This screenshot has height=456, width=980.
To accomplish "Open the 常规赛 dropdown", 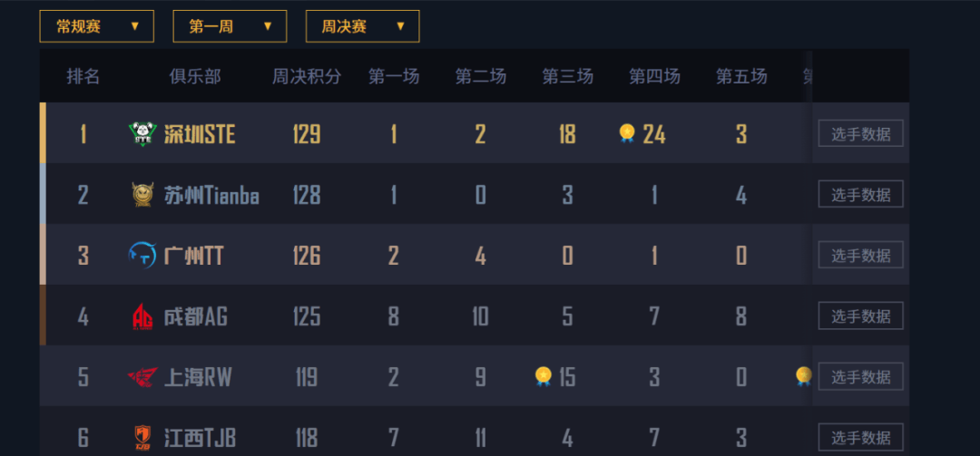I will pos(97,26).
